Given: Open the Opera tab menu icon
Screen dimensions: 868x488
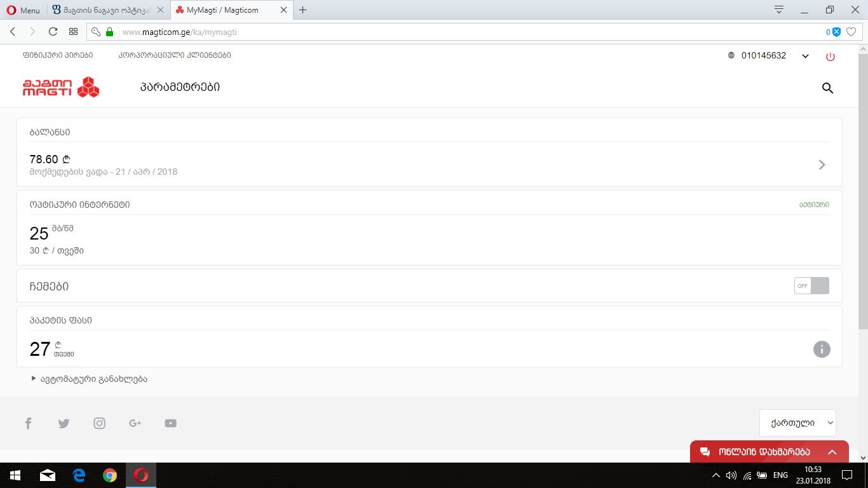Looking at the screenshot, I should (779, 10).
